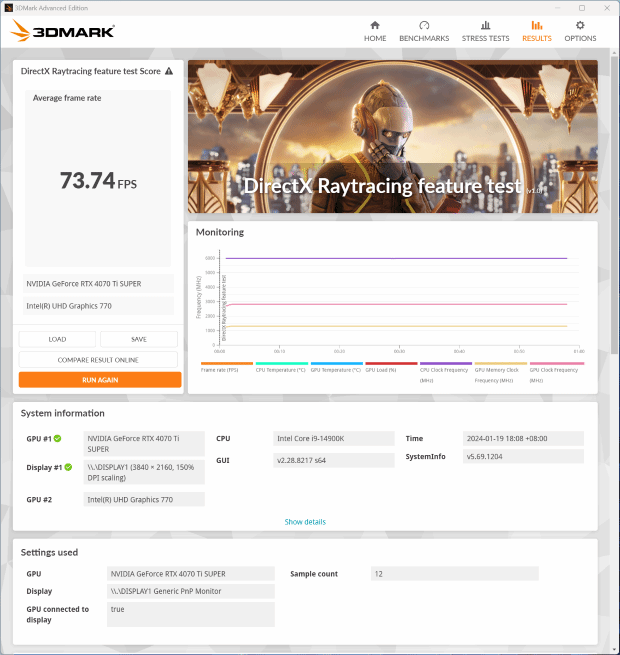
Task: Click the warning triangle beside test Score
Action: point(169,71)
